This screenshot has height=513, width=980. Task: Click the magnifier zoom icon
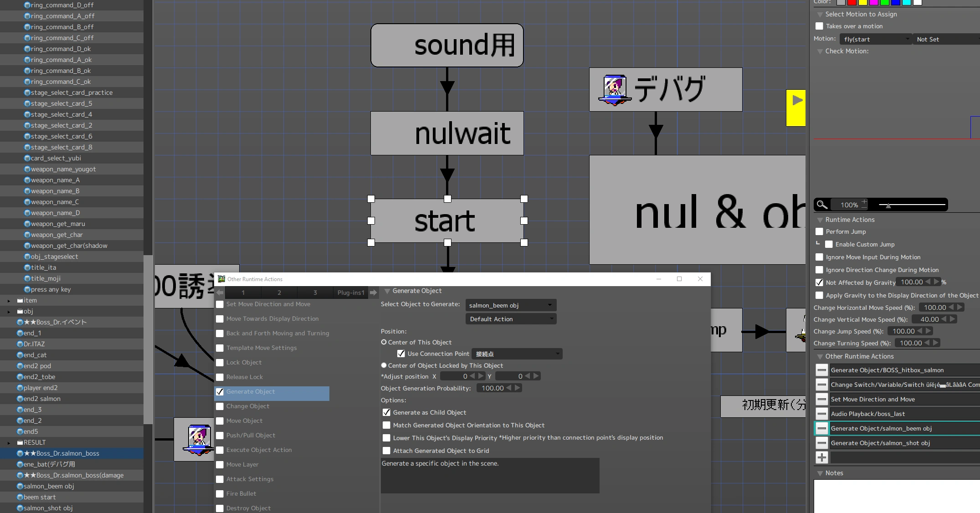click(x=822, y=205)
